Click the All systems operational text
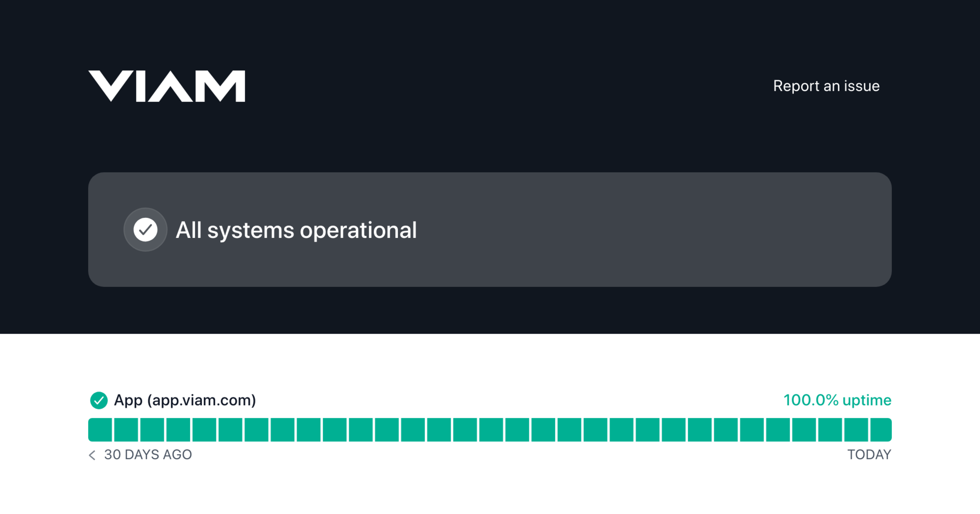The width and height of the screenshot is (980, 514). [x=296, y=230]
